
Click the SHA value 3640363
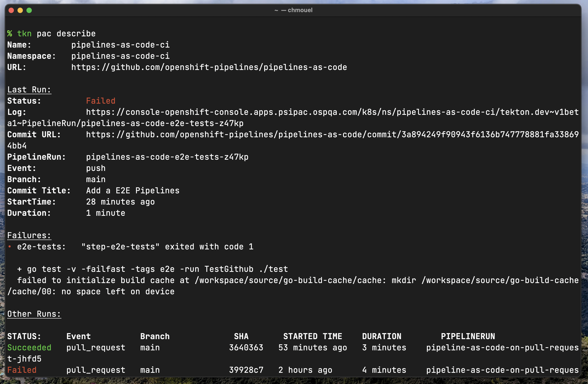[246, 348]
